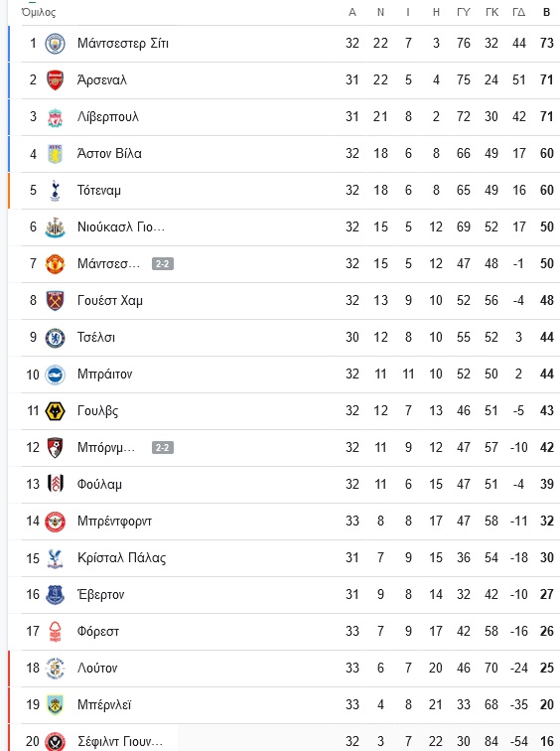Click the 2-2 live score badge beside Μάντσεσ…
Viewport: 560px width, 751px height.
(163, 264)
